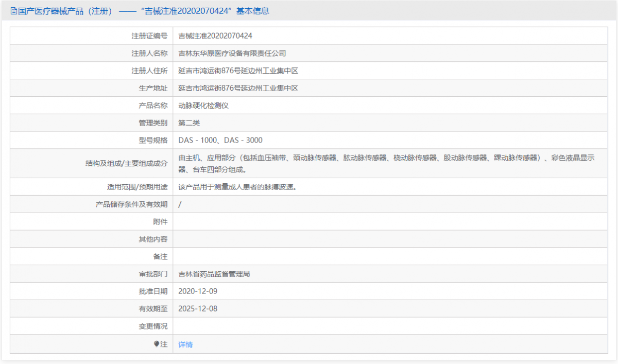The image size is (618, 364).
Task: Click the 管理类别 value 第二类
Action: 191,123
